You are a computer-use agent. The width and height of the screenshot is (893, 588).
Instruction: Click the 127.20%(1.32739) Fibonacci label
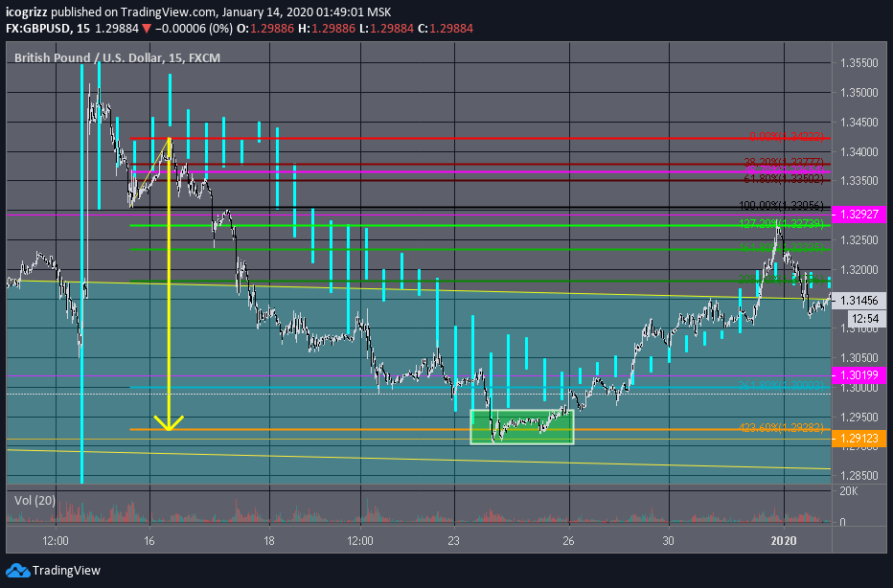[781, 224]
